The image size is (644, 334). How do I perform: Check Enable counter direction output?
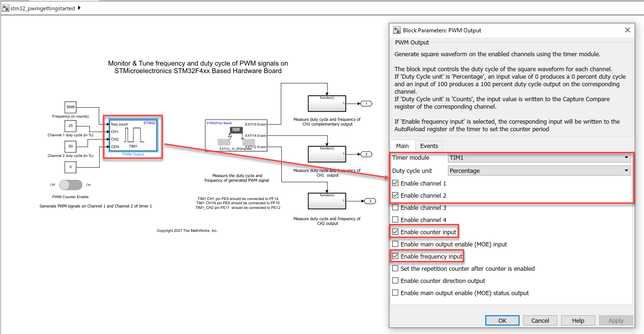click(x=395, y=281)
